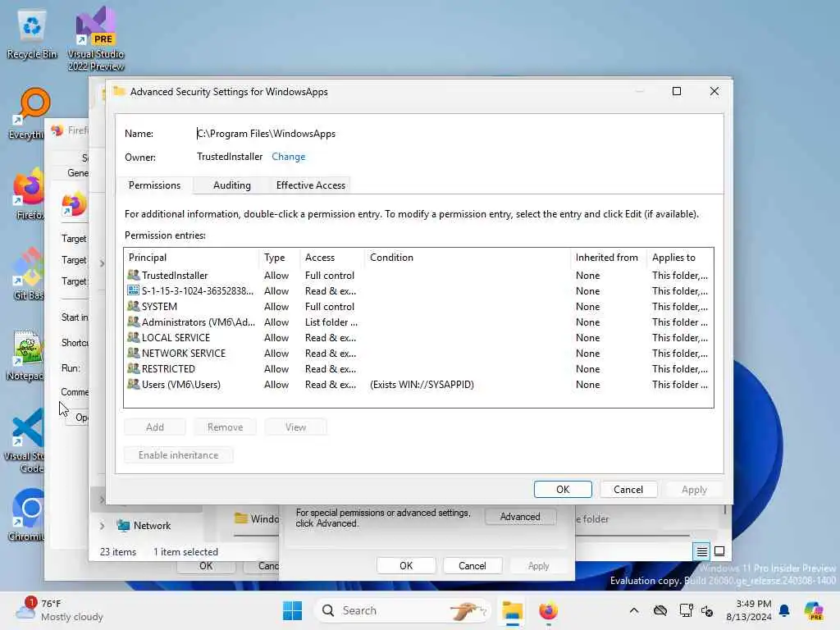Click the Firefox icon in Properties dialog
The height and width of the screenshot is (630, 840).
point(74,204)
